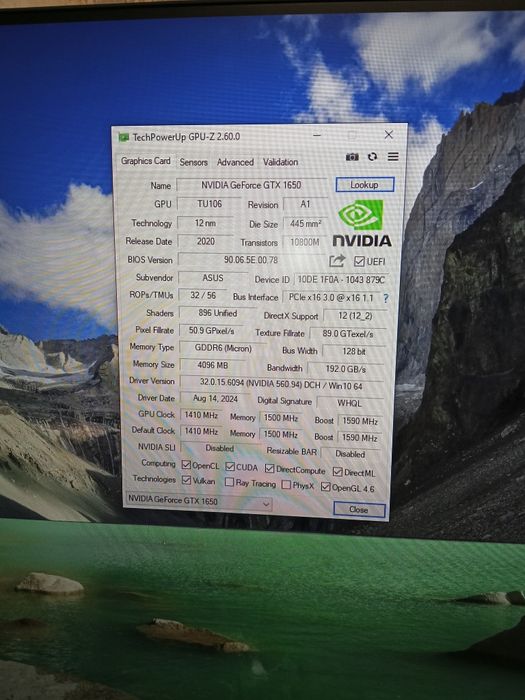Toggle the OpenGL 4.6 checkbox

tap(325, 487)
